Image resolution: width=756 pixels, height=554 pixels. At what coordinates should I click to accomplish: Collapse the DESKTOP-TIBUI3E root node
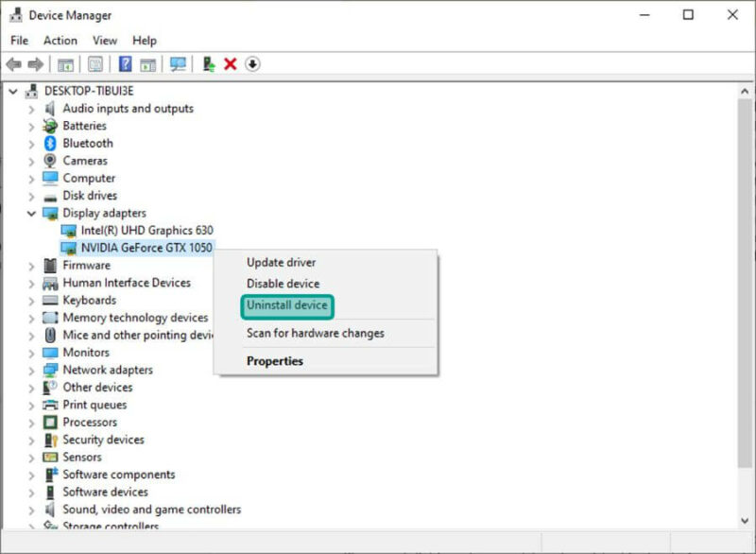point(13,91)
